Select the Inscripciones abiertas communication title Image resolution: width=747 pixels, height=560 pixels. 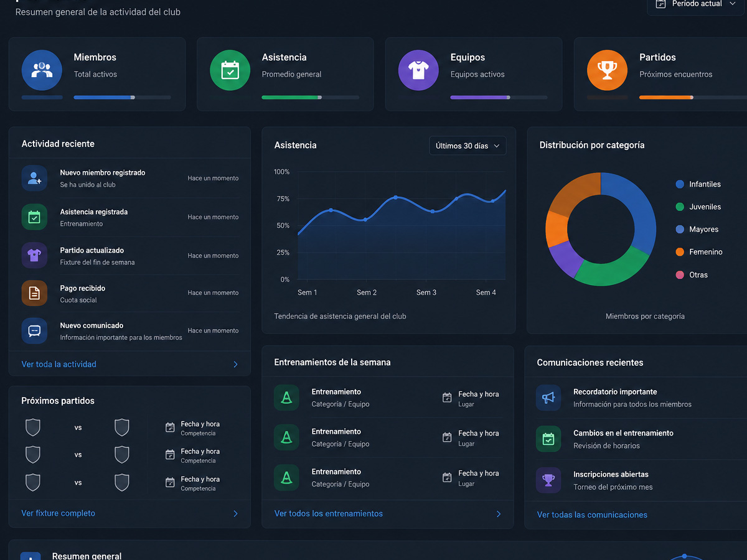611,474
